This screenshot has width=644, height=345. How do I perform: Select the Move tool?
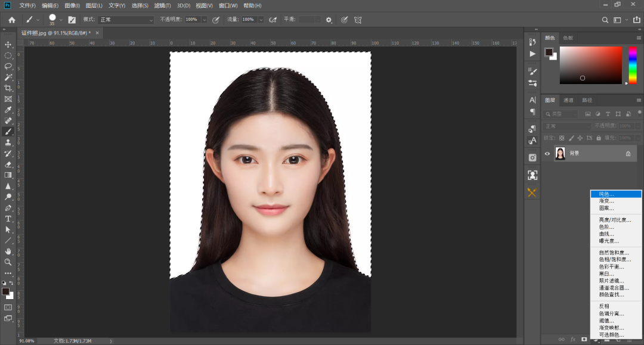(8, 44)
